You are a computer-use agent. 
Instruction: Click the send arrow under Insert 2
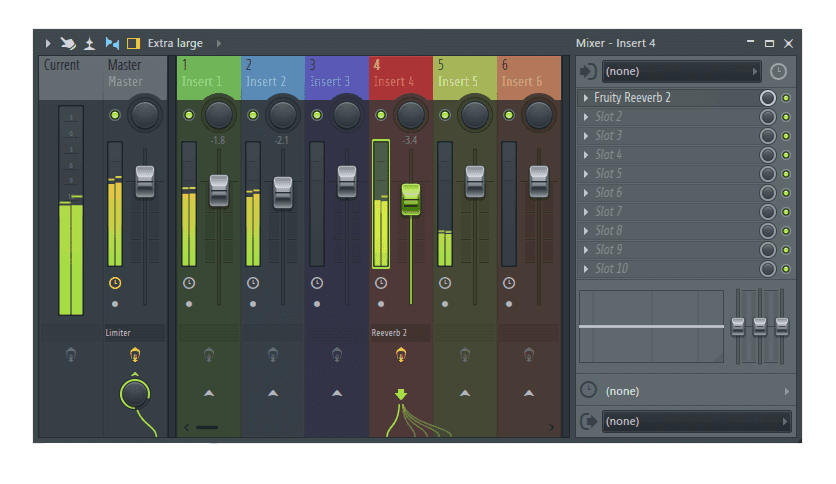coord(273,393)
